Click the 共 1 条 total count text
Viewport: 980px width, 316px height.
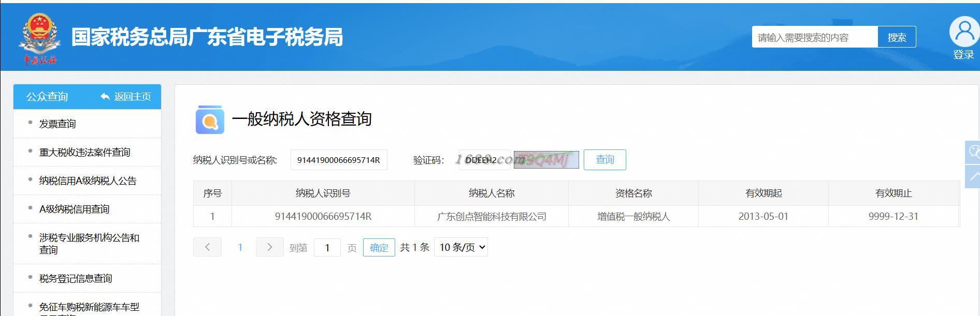[414, 247]
